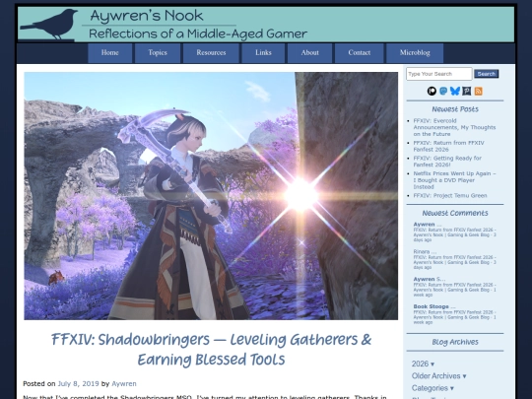Open the orange RSS feed icon
This screenshot has width=532, height=399.
pos(478,91)
